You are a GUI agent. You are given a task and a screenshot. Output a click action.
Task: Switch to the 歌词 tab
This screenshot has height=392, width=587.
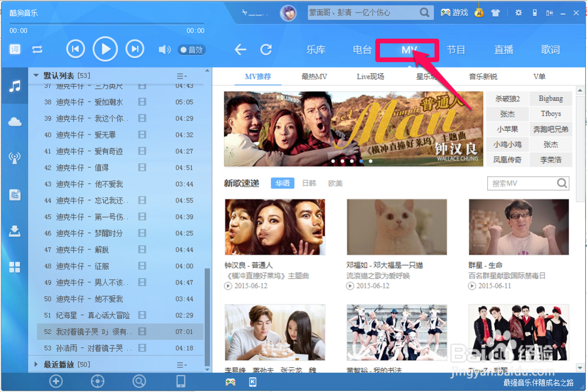coord(551,50)
